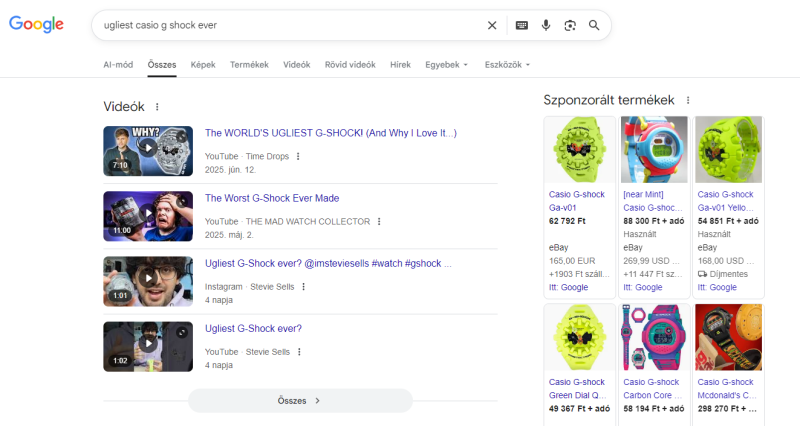Play the 1:02 YouTube video thumbnail
Viewport: 800px width, 426px height.
point(148,346)
